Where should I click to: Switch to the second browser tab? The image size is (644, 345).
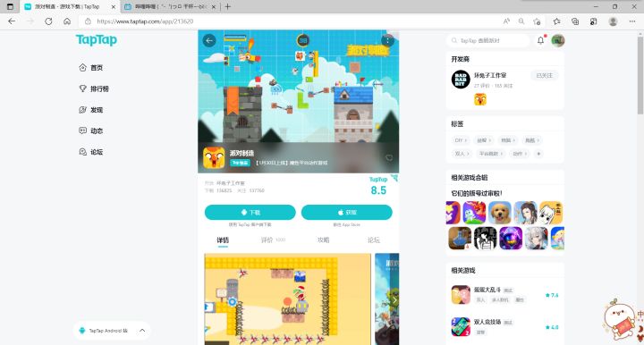click(170, 6)
